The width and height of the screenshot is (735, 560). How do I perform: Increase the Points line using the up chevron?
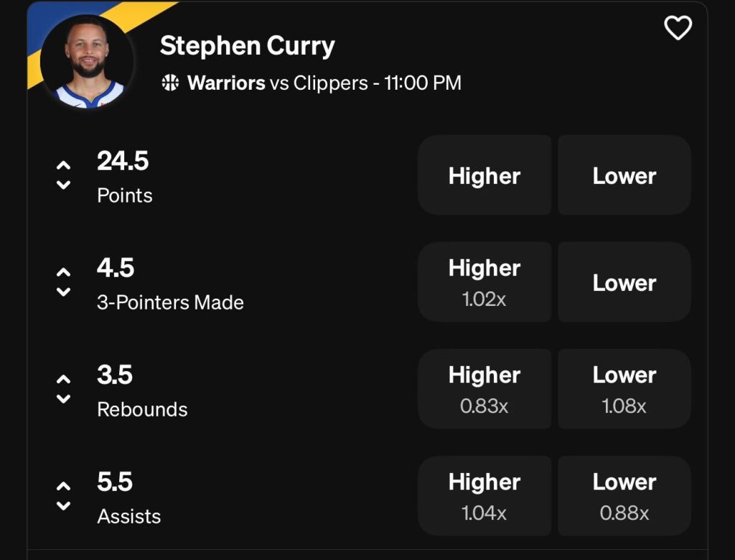62,164
